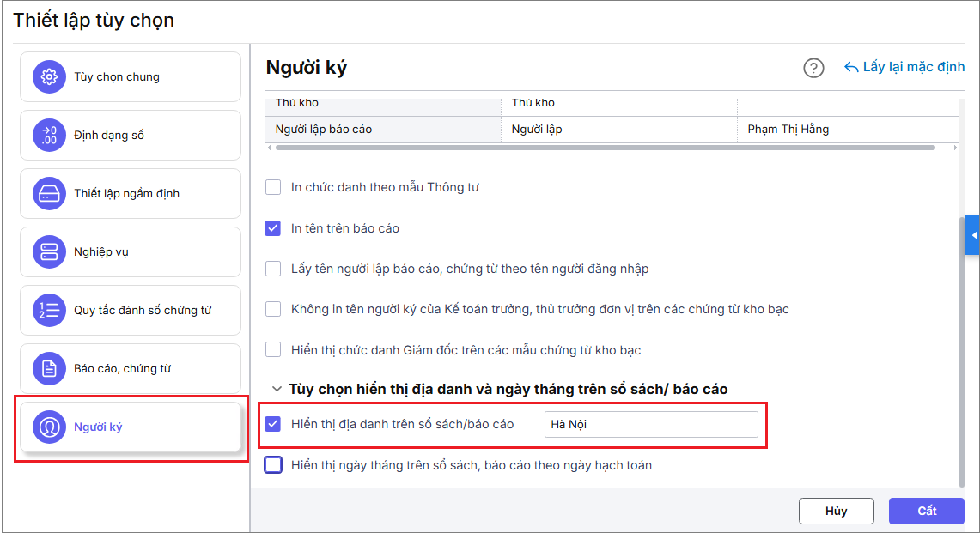Uncheck Hiển thị địa danh trên sổ sách/báo cáo
Image resolution: width=980 pixels, height=533 pixels.
pos(273,424)
